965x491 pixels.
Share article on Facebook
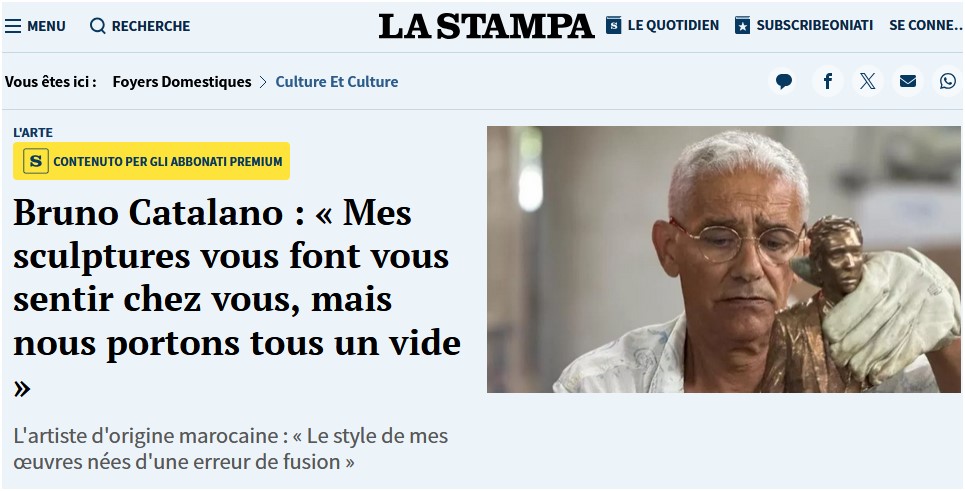(x=828, y=81)
